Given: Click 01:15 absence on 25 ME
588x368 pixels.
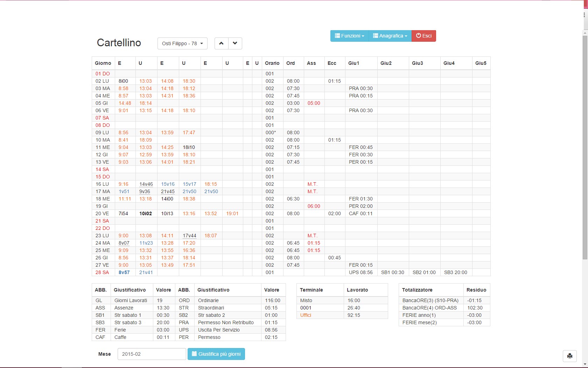Looking at the screenshot, I should (x=314, y=250).
